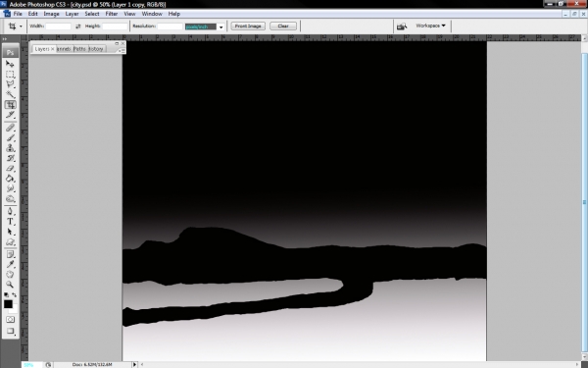Screen dimensions: 588x368
Task: Open Layers panel options menu
Action: (x=122, y=50)
